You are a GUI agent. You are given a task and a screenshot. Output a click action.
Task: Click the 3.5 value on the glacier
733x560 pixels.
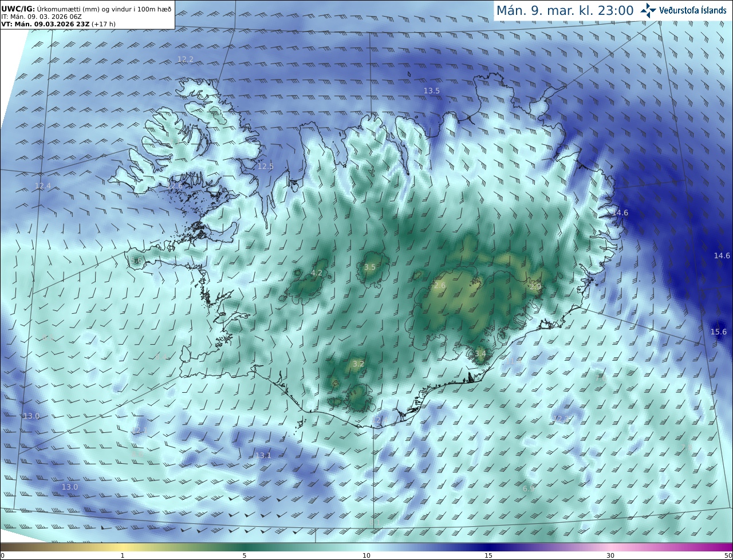point(370,267)
